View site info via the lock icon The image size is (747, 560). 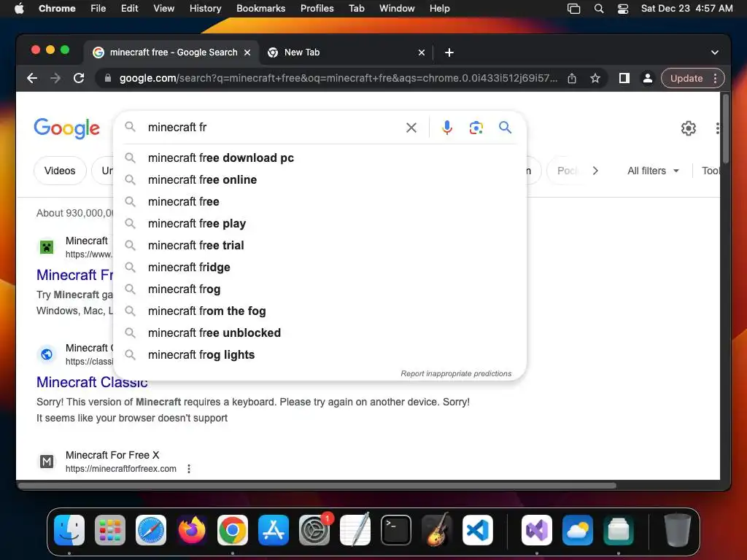[x=108, y=78]
